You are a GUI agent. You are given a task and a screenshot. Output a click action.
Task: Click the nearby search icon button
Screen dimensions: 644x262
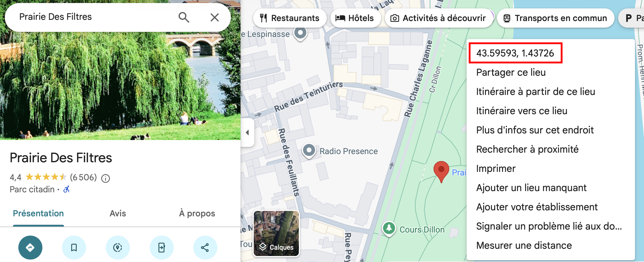pyautogui.click(x=118, y=248)
